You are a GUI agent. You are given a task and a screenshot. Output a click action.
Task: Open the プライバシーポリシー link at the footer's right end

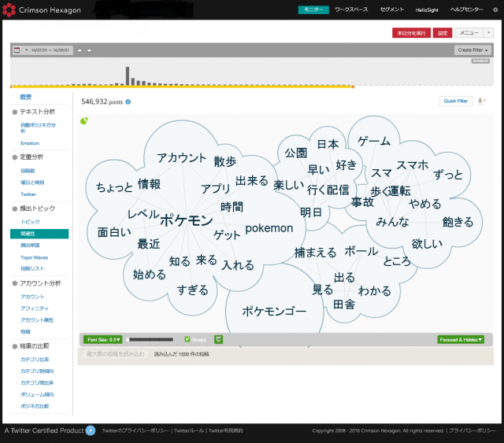pyautogui.click(x=472, y=430)
